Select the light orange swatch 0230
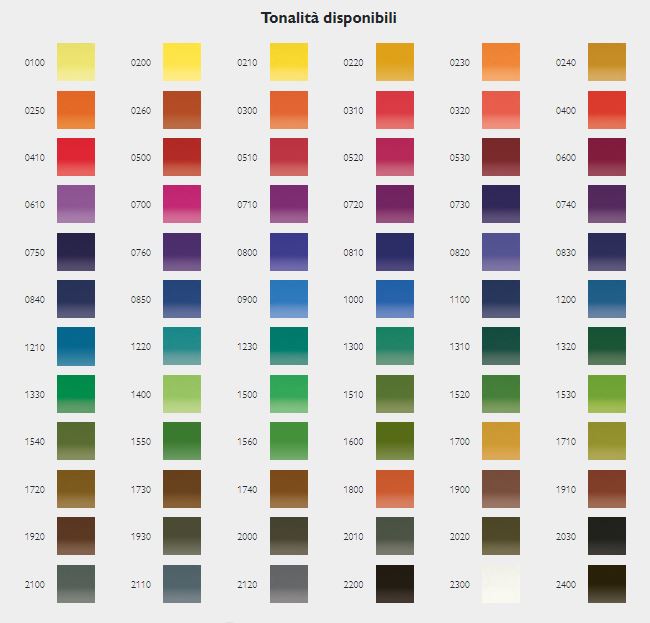 click(x=501, y=62)
